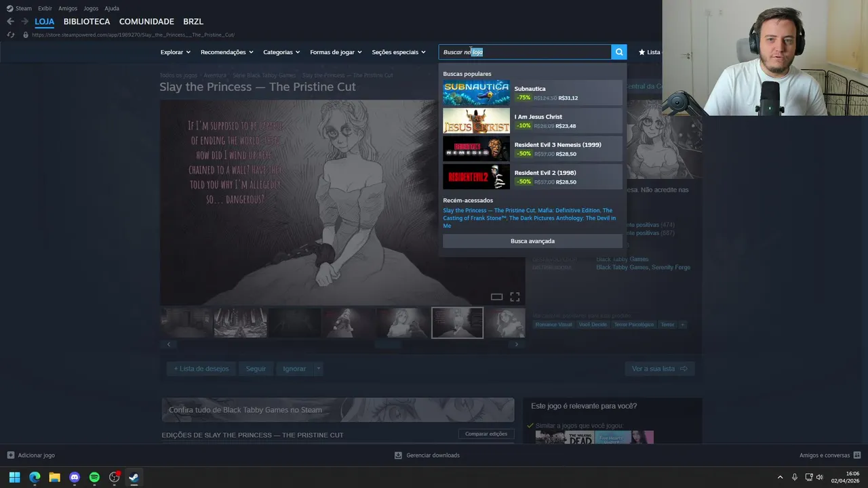Click the Romance Visual tag

[x=553, y=325]
